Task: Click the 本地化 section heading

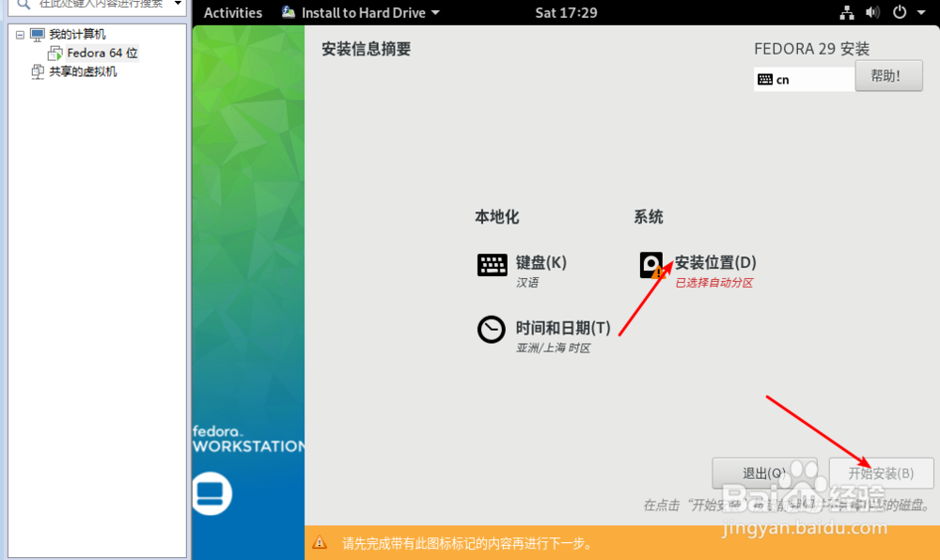Action: 496,217
